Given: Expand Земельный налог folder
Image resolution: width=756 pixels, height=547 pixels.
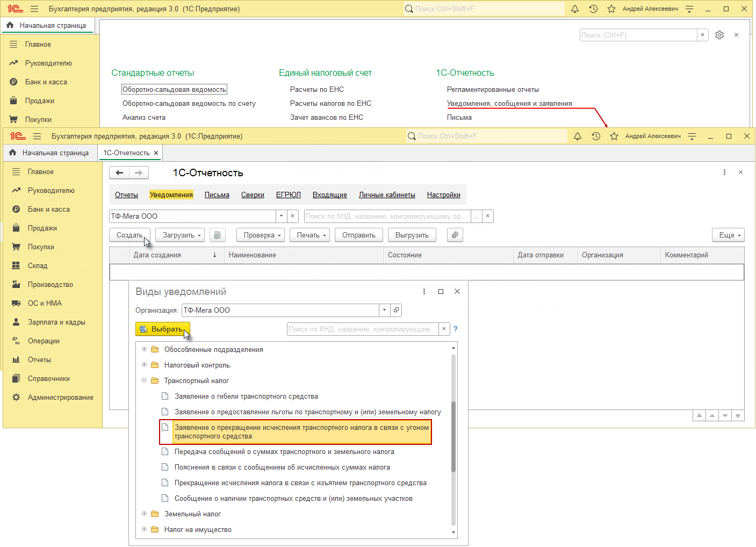Looking at the screenshot, I should [144, 514].
